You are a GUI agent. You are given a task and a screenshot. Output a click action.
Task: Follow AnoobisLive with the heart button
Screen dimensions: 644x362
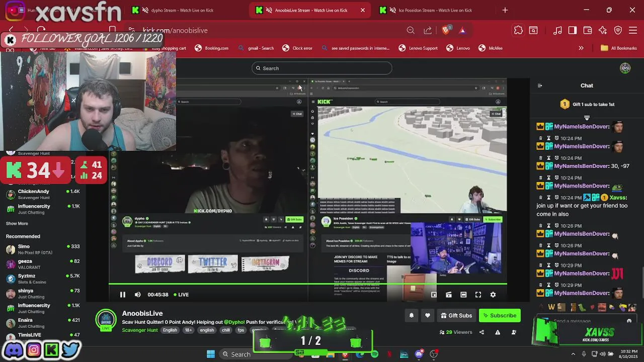(x=427, y=315)
